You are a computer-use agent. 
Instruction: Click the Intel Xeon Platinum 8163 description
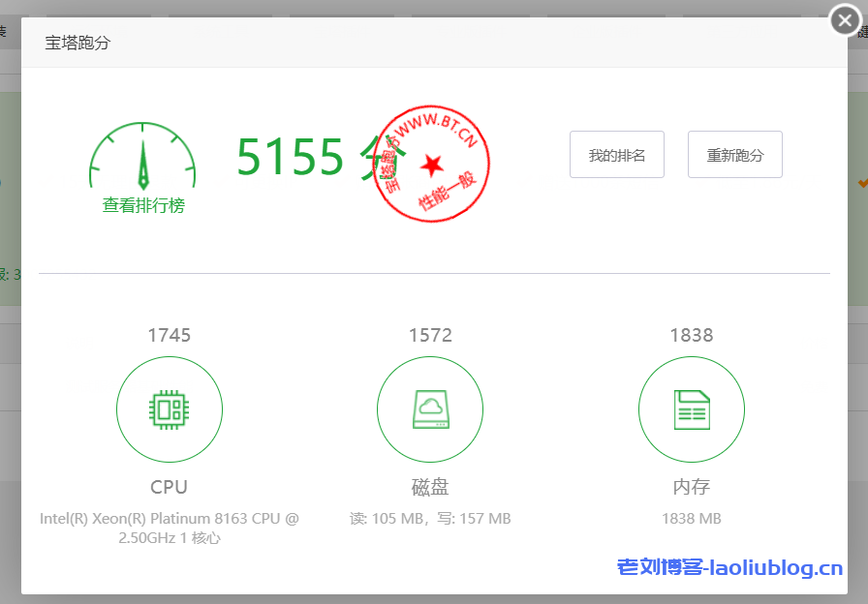pyautogui.click(x=170, y=528)
